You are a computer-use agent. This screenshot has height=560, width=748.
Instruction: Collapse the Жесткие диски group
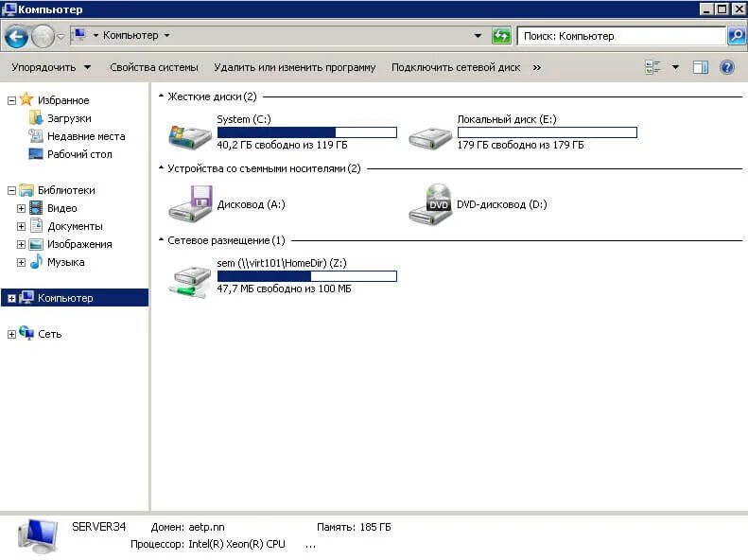[x=162, y=96]
